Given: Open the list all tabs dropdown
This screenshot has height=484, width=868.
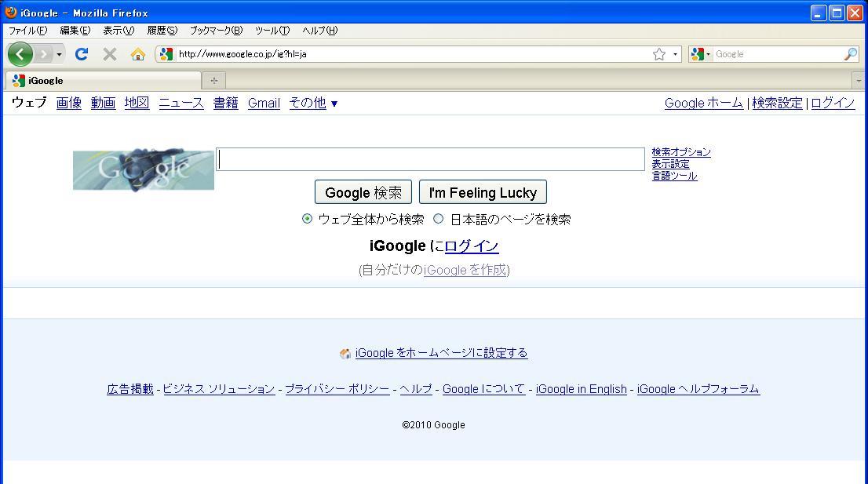Looking at the screenshot, I should click(x=859, y=81).
